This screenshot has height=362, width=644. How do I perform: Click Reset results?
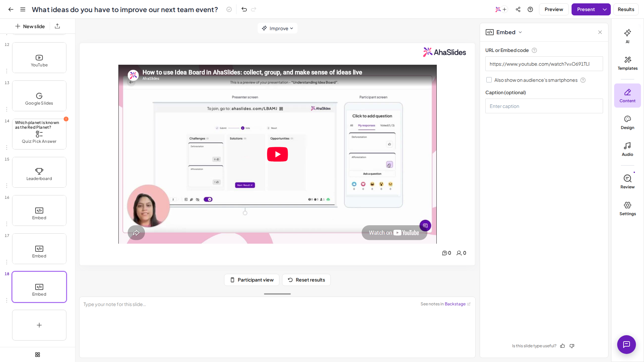point(306,280)
